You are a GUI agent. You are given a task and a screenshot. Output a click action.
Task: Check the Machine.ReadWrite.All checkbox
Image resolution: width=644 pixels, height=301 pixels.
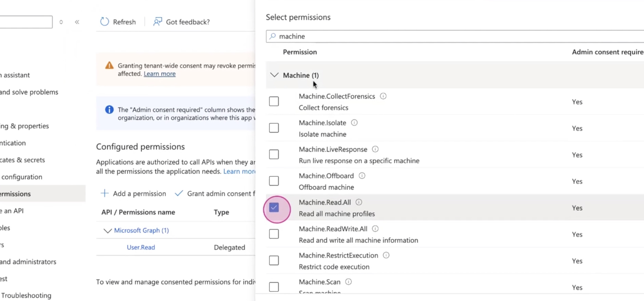(274, 234)
